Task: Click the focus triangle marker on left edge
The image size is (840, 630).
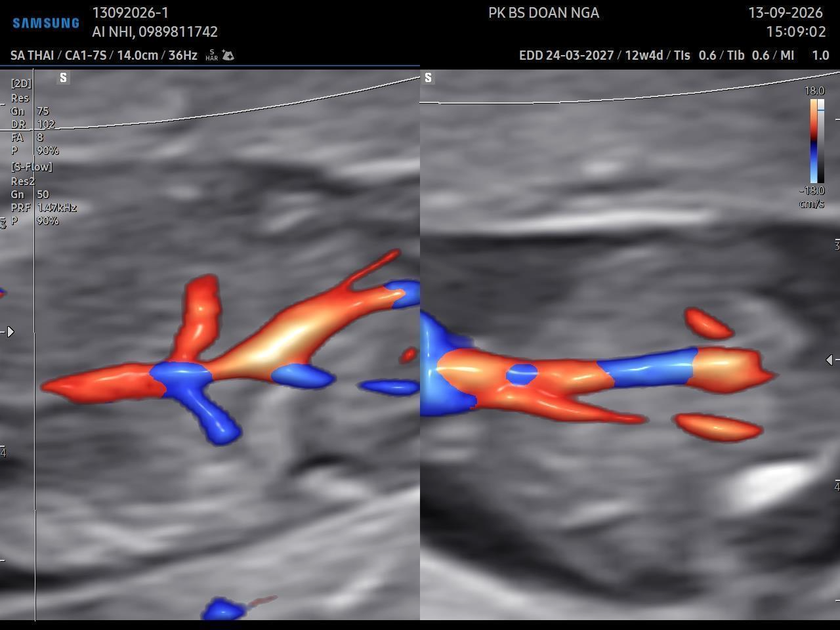Action: [x=10, y=331]
